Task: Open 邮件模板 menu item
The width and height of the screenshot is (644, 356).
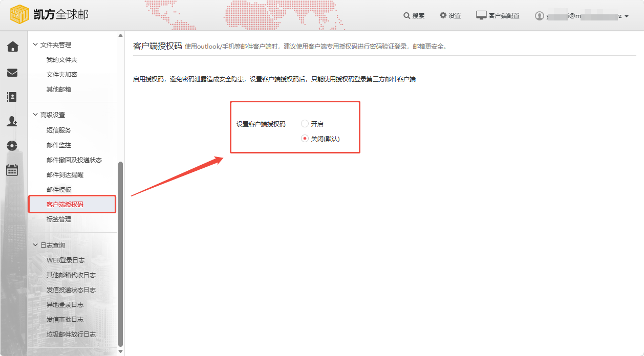Action: click(59, 190)
